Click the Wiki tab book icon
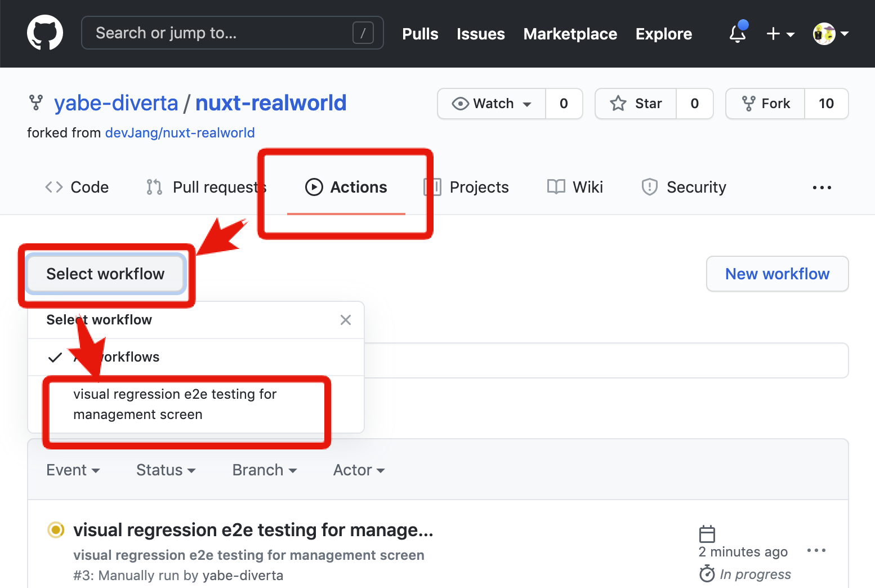875x588 pixels. [x=556, y=187]
